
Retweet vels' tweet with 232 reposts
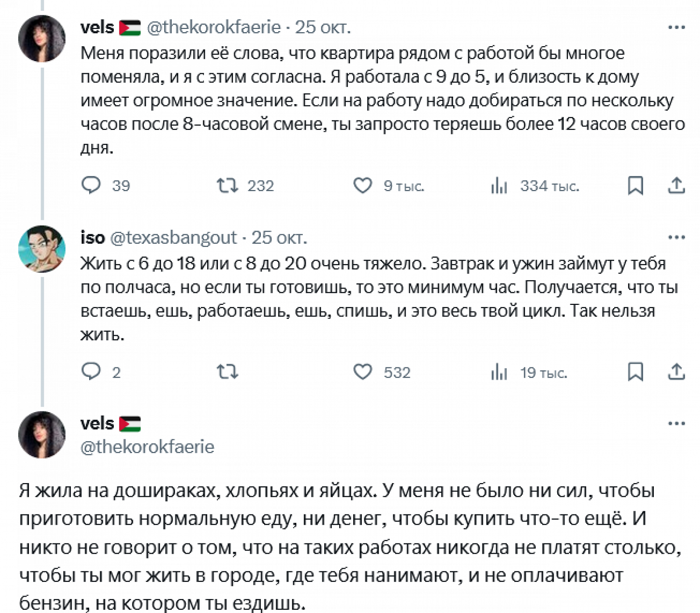(227, 185)
